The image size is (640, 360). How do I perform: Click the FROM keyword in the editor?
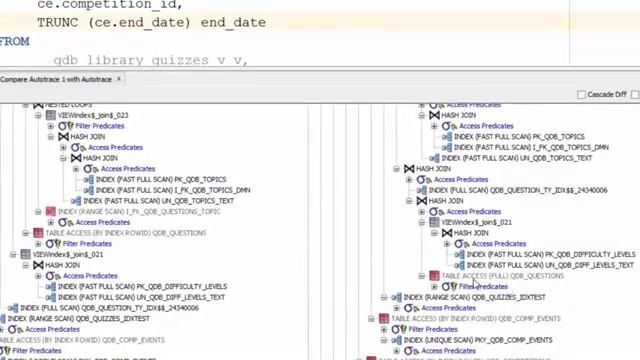tap(15, 42)
